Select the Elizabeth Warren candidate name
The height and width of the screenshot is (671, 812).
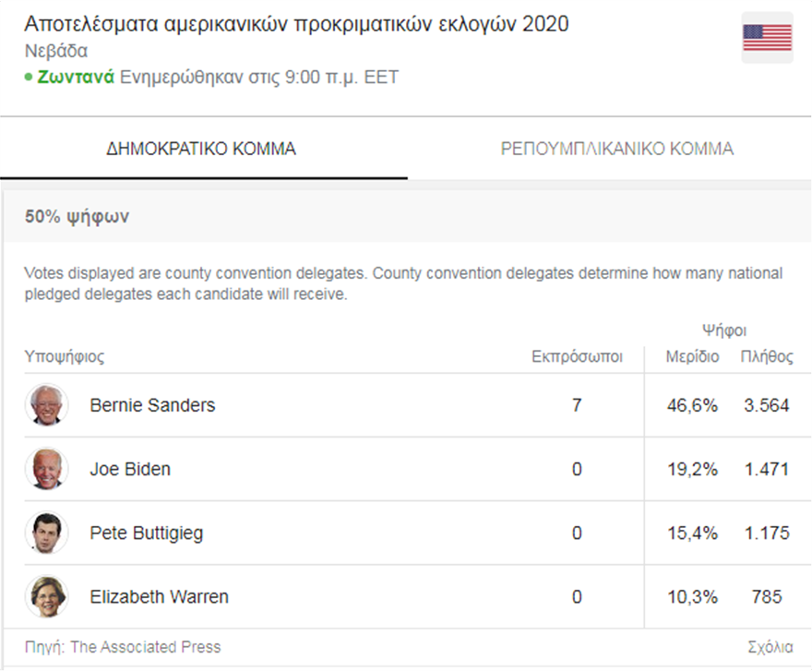159,596
